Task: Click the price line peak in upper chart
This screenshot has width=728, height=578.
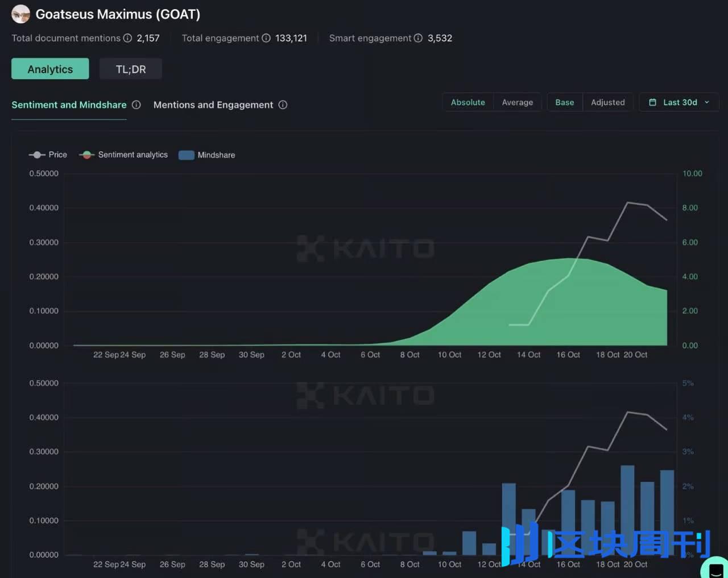Action: click(x=627, y=202)
